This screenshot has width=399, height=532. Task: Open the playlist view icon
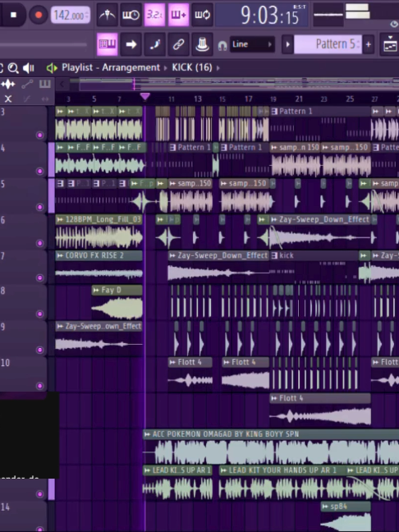[389, 44]
